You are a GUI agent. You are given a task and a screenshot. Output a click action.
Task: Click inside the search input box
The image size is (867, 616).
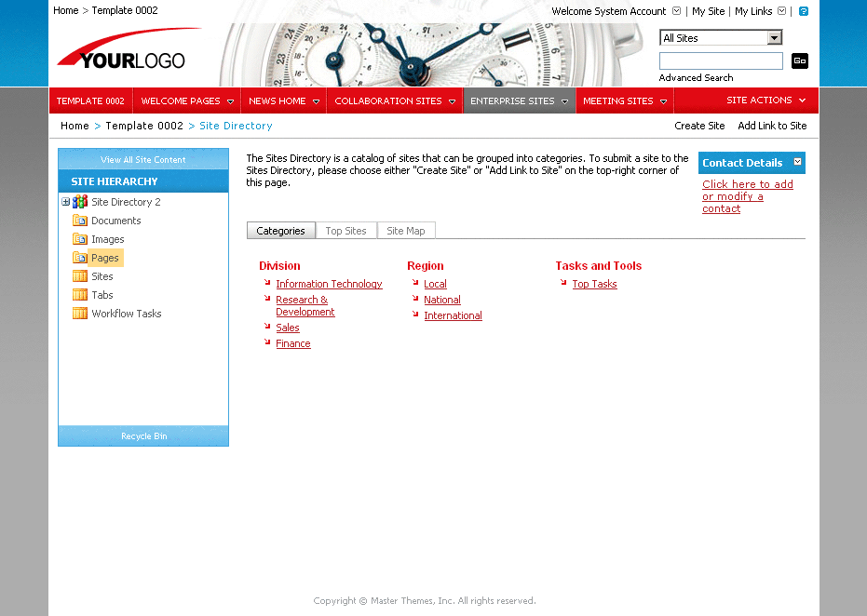point(721,60)
